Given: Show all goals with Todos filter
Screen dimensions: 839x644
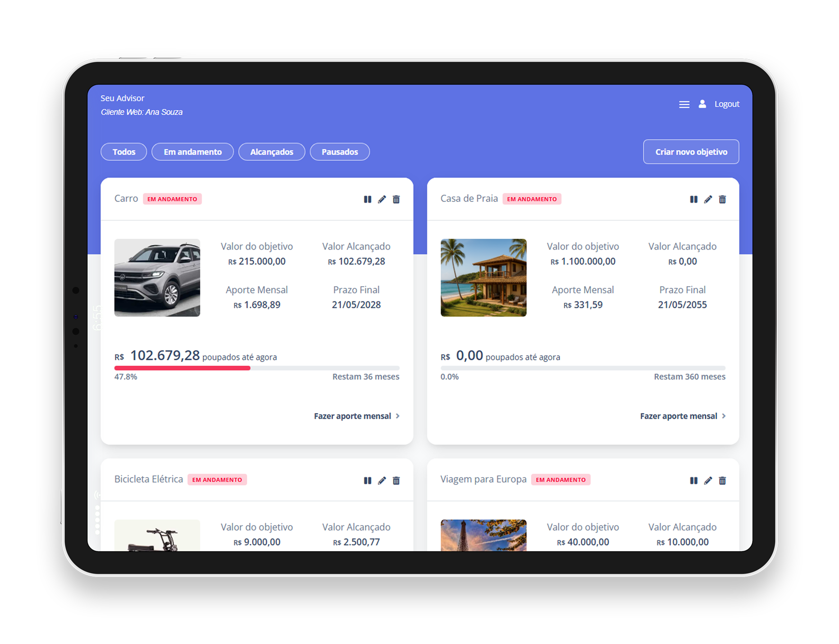Looking at the screenshot, I should [124, 152].
